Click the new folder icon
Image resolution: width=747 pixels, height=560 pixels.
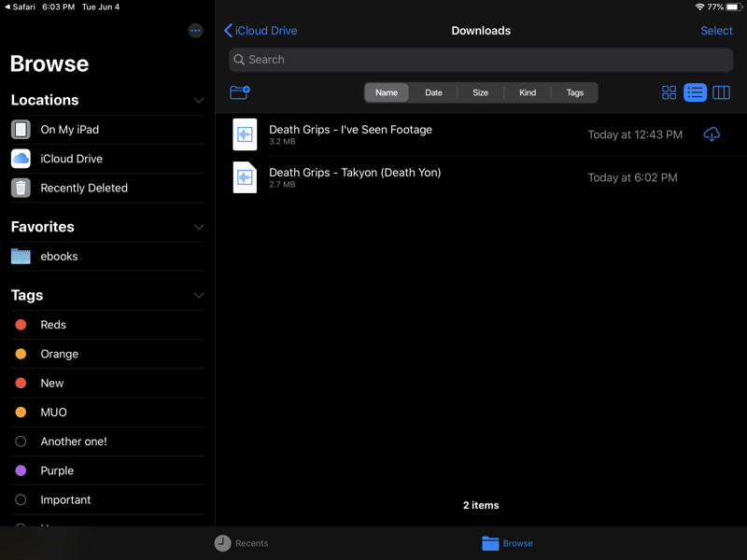tap(239, 92)
